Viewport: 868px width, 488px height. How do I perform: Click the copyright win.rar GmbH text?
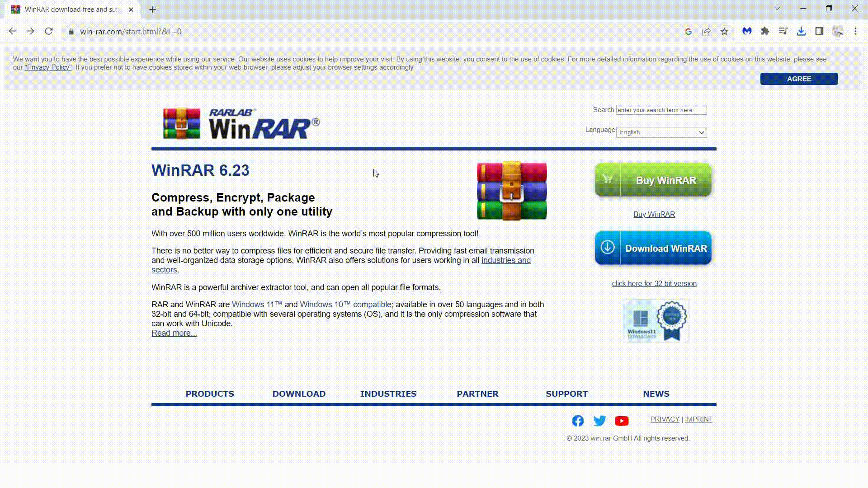pos(628,438)
